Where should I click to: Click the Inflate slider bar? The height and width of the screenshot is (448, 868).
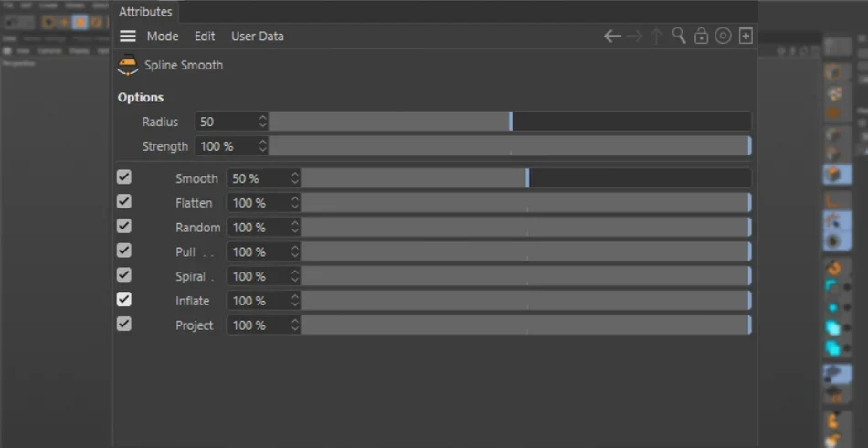526,301
